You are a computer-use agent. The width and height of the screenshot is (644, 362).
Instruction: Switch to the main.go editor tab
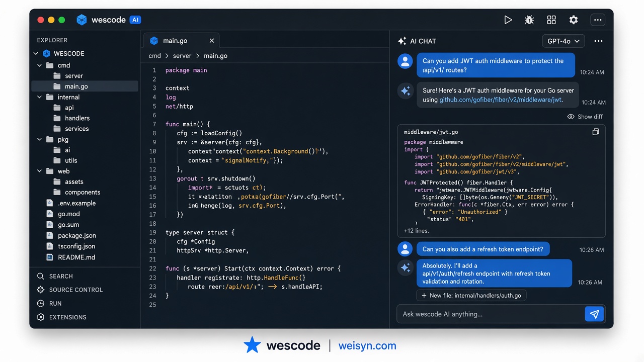click(x=181, y=41)
